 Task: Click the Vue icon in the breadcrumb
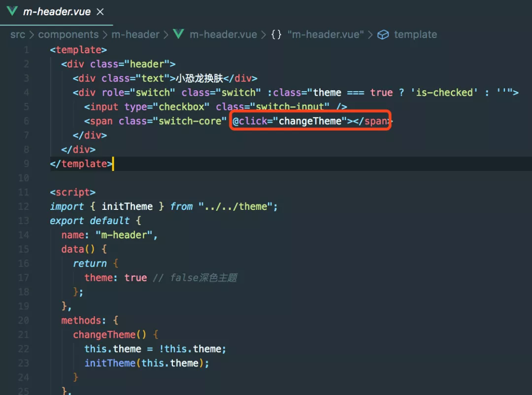178,34
